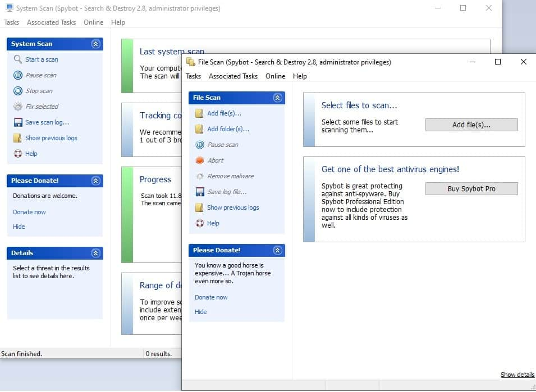Click Hide in File Scan donate panel
This screenshot has width=536, height=392.
pos(201,312)
